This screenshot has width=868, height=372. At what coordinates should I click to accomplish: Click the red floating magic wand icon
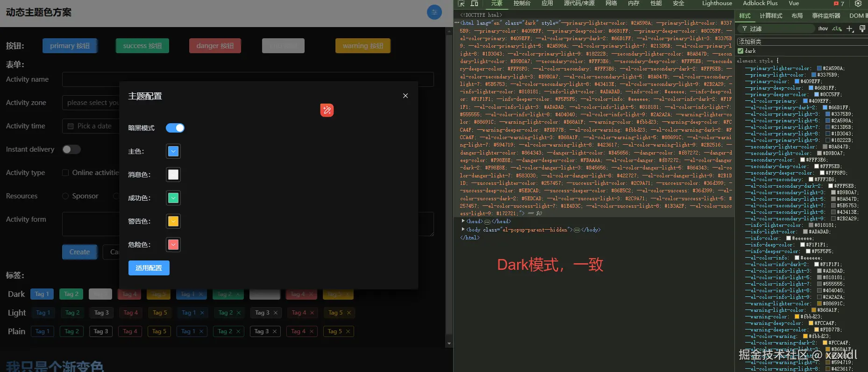pos(327,110)
